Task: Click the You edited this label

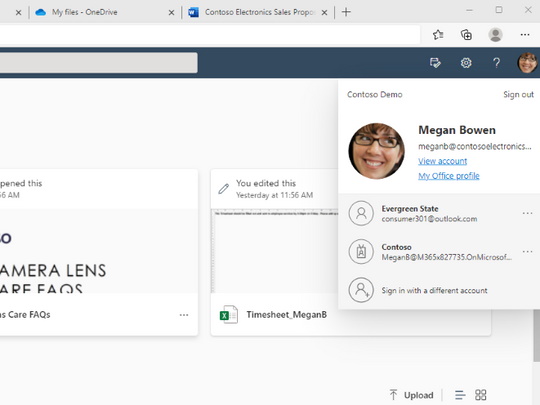Action: click(x=266, y=183)
